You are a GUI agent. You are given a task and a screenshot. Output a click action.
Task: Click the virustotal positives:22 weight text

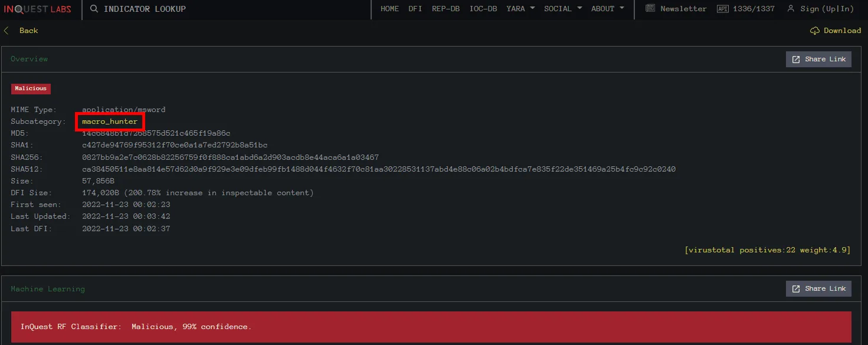pos(768,250)
